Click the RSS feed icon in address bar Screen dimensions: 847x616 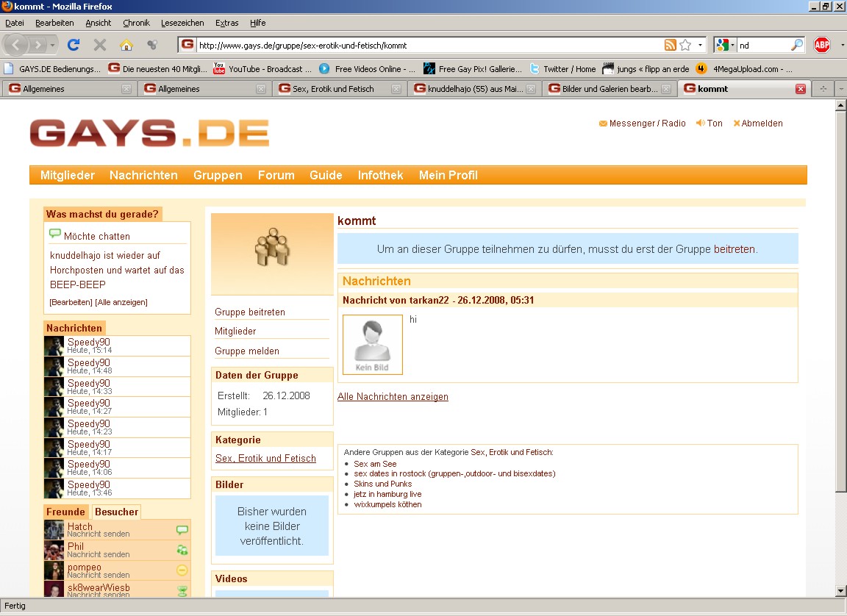[670, 45]
